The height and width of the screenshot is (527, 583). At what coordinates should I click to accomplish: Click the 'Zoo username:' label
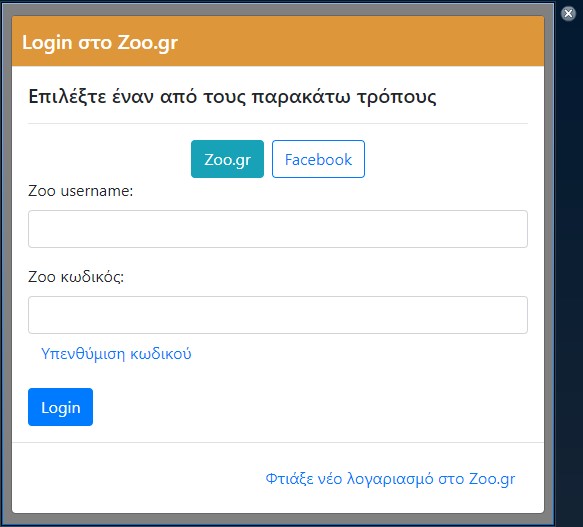pos(81,191)
